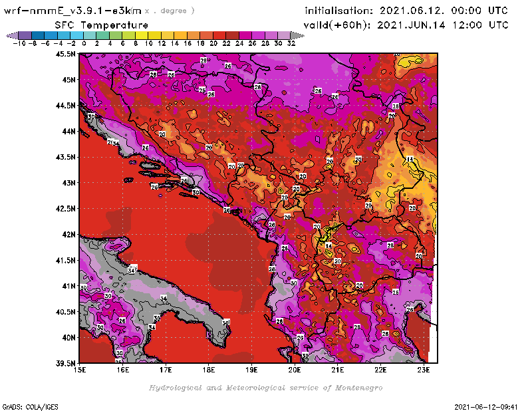Select the magenta legend swatch between 24 and 26
The image size is (532, 411).
click(245, 36)
